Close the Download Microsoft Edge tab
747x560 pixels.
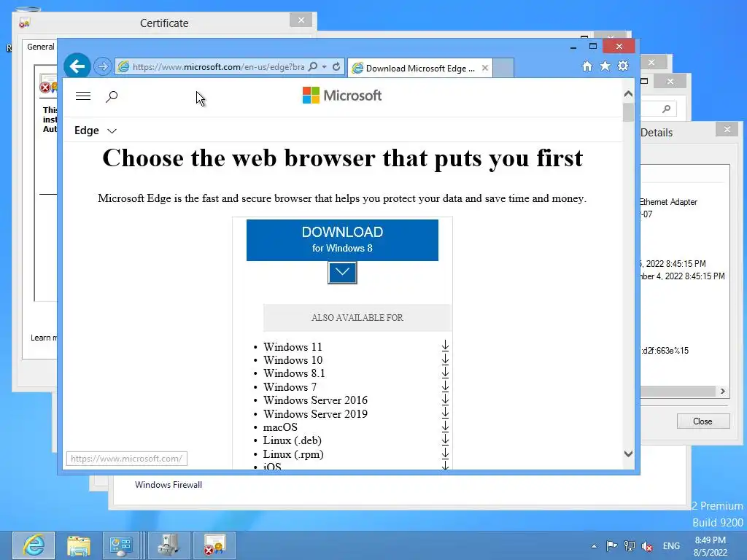[485, 68]
